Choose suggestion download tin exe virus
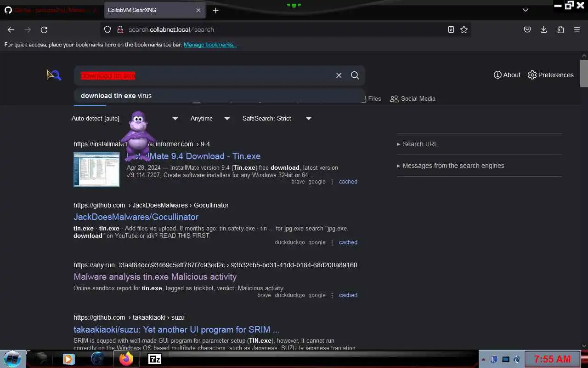 tap(219, 96)
